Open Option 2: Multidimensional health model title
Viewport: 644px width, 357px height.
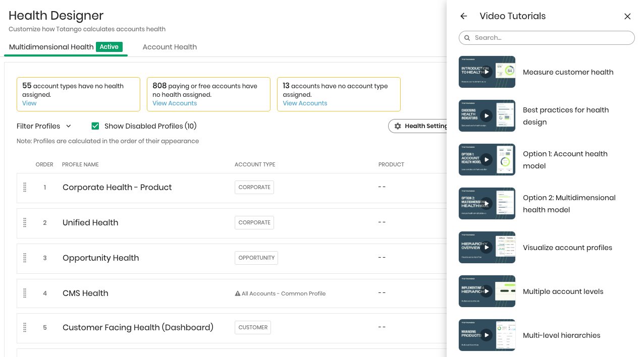[569, 204]
